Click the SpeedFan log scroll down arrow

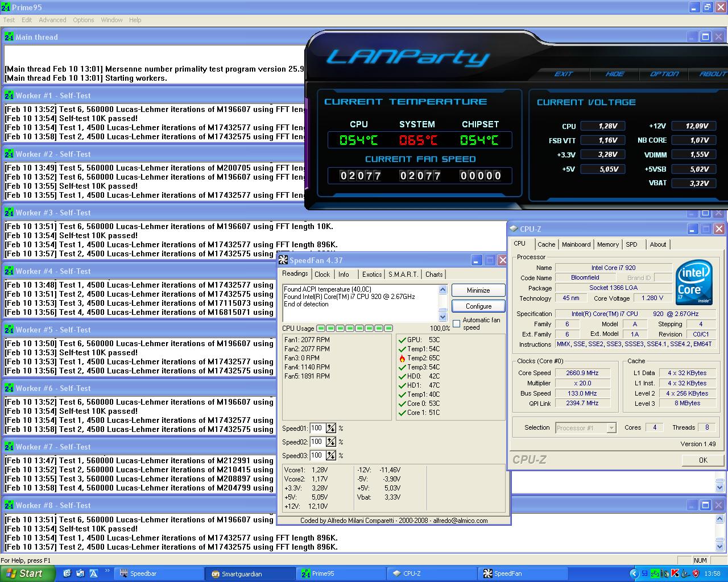pos(443,317)
